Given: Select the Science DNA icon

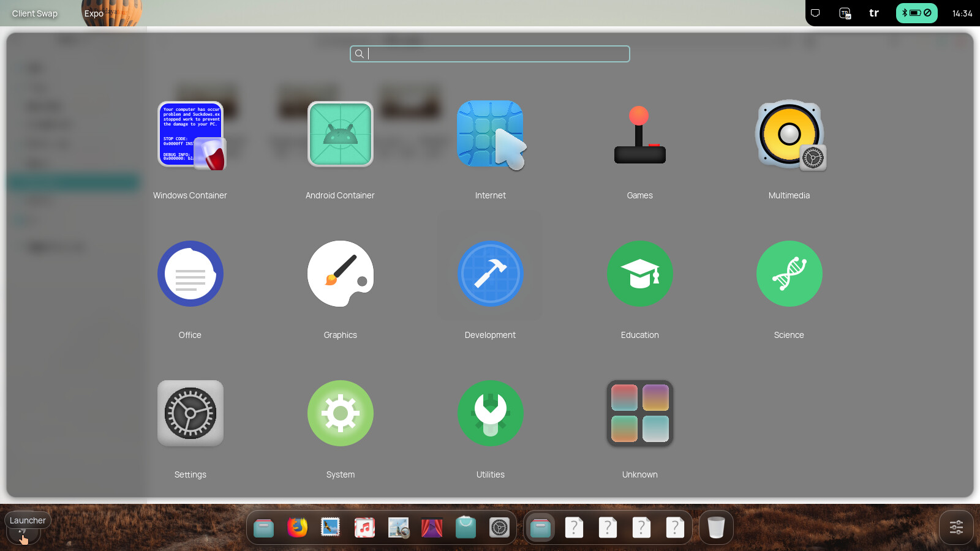Looking at the screenshot, I should 789,274.
